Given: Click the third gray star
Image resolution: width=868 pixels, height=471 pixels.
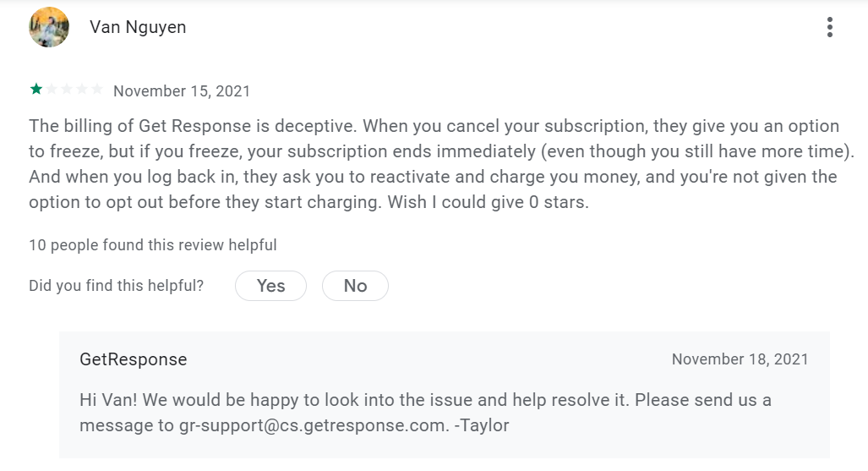Looking at the screenshot, I should point(67,90).
